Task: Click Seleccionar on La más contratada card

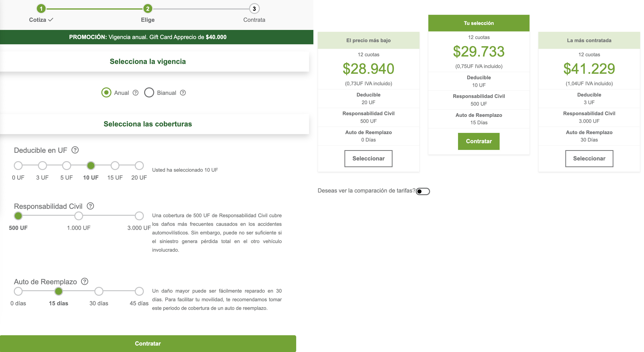Action: [x=589, y=159]
